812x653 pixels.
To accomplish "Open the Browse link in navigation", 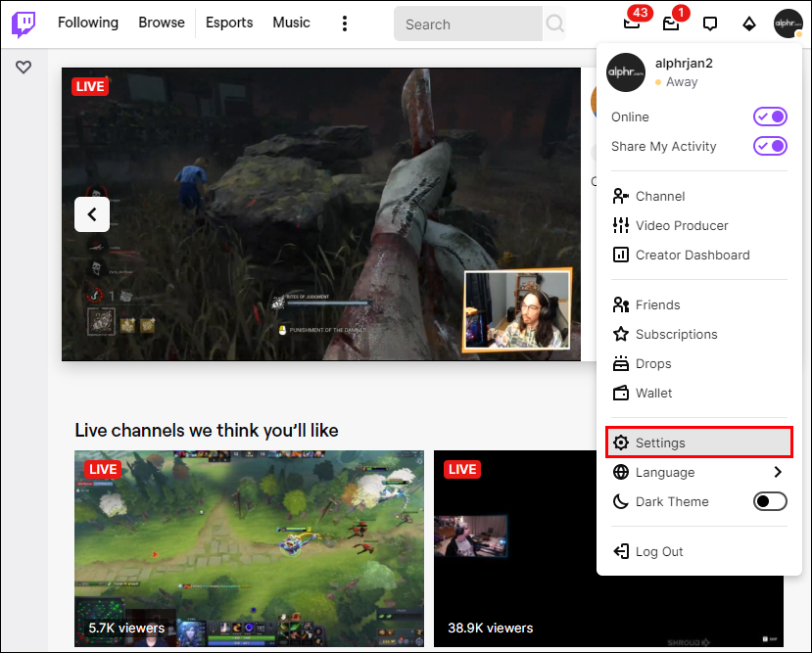I will coord(162,23).
